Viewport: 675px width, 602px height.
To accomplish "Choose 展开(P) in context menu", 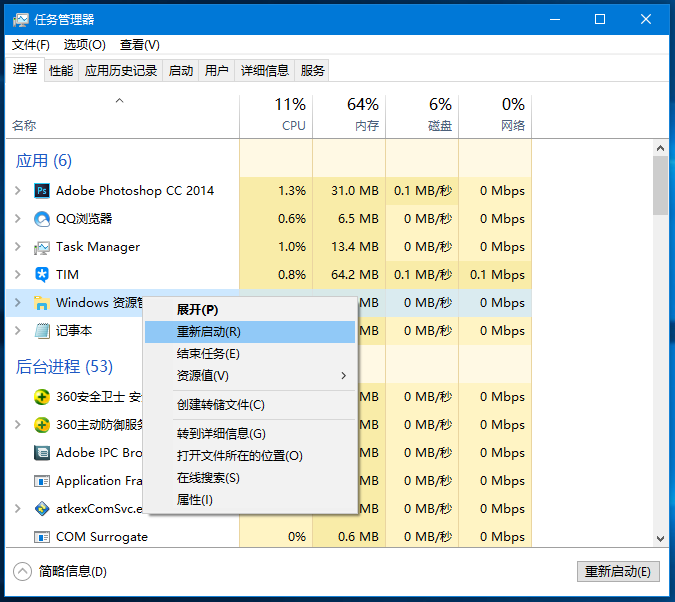I will [250, 310].
